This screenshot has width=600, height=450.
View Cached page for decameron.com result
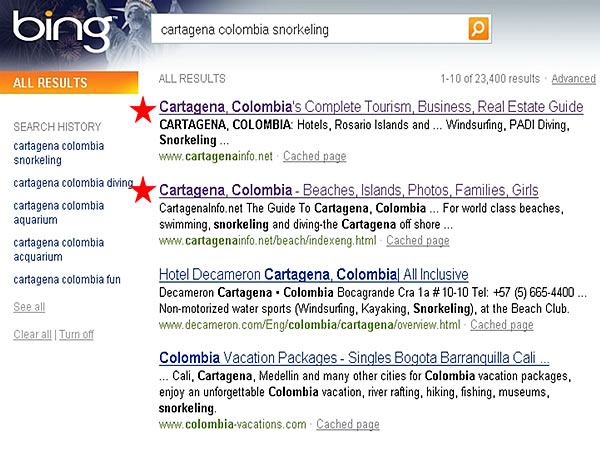coord(501,325)
